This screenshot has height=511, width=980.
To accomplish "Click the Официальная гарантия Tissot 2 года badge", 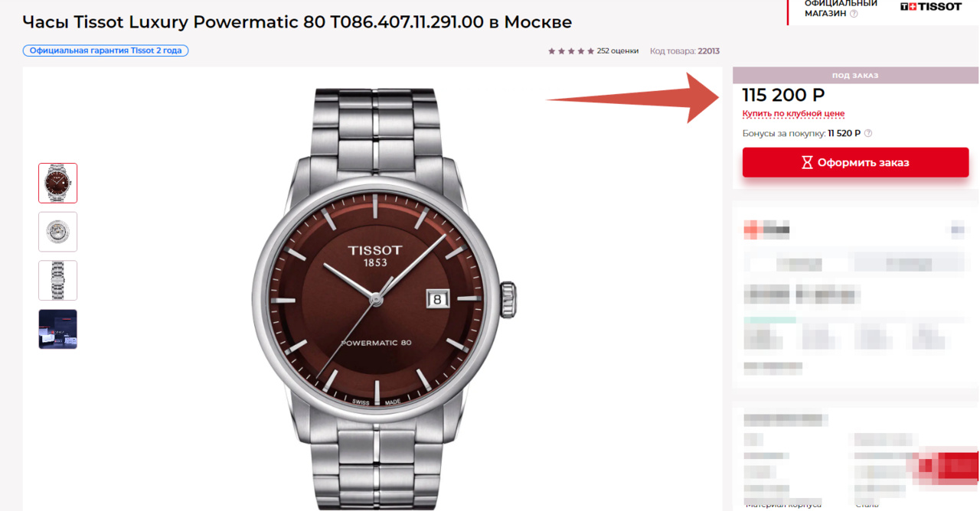I will click(x=106, y=51).
